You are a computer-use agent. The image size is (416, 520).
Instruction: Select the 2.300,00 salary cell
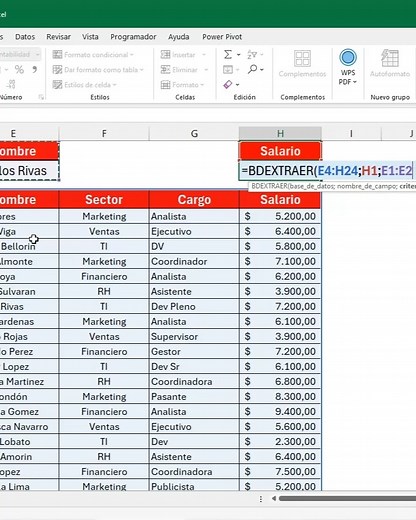[280, 441]
